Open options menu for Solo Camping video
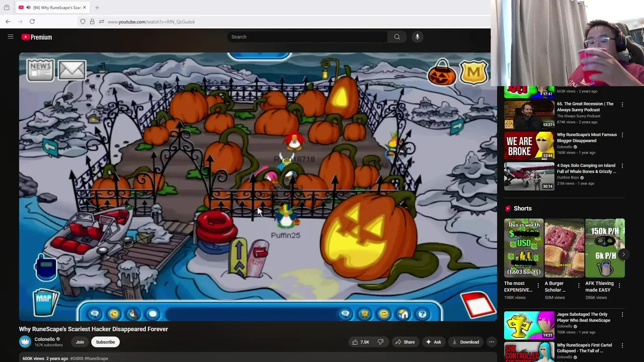Screen dimensions: 644x362 622,166
